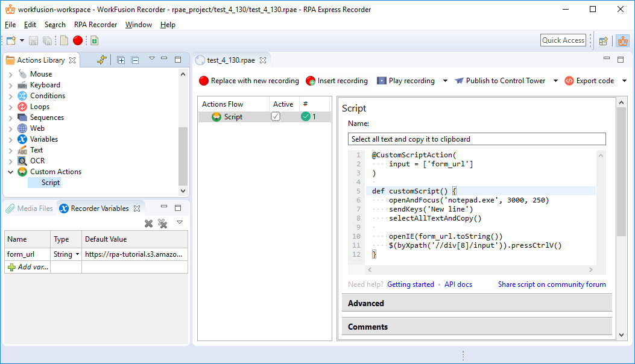Click Publish to Control Tower
The width and height of the screenshot is (635, 364).
(x=500, y=81)
